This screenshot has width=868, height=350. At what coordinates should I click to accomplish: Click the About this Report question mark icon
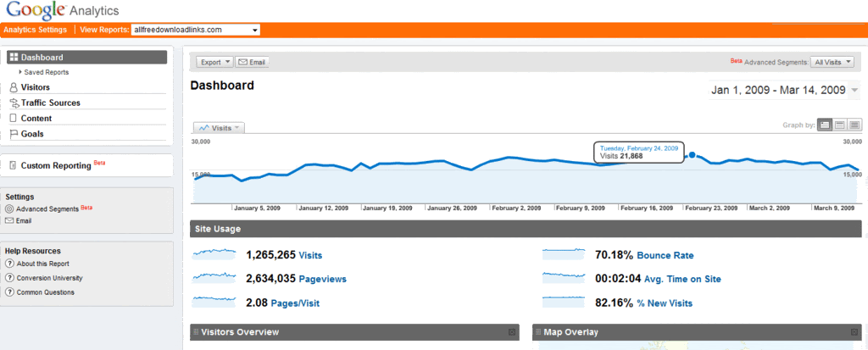point(9,264)
